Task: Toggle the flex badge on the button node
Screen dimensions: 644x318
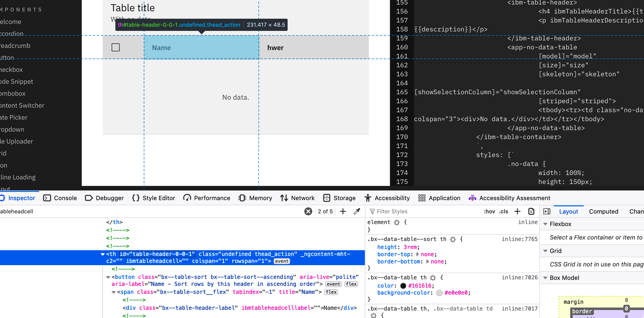Action: point(351,284)
